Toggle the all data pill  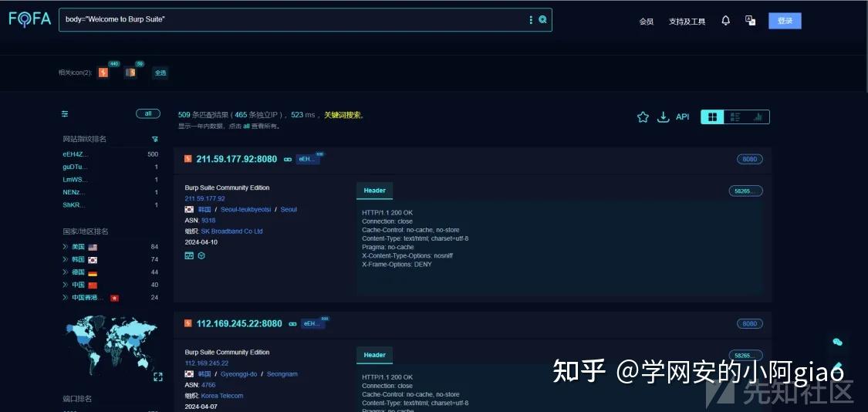[148, 113]
